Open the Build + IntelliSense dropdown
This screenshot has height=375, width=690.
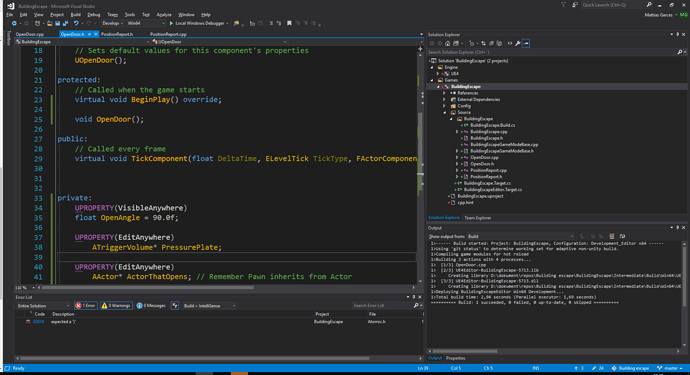(209, 305)
